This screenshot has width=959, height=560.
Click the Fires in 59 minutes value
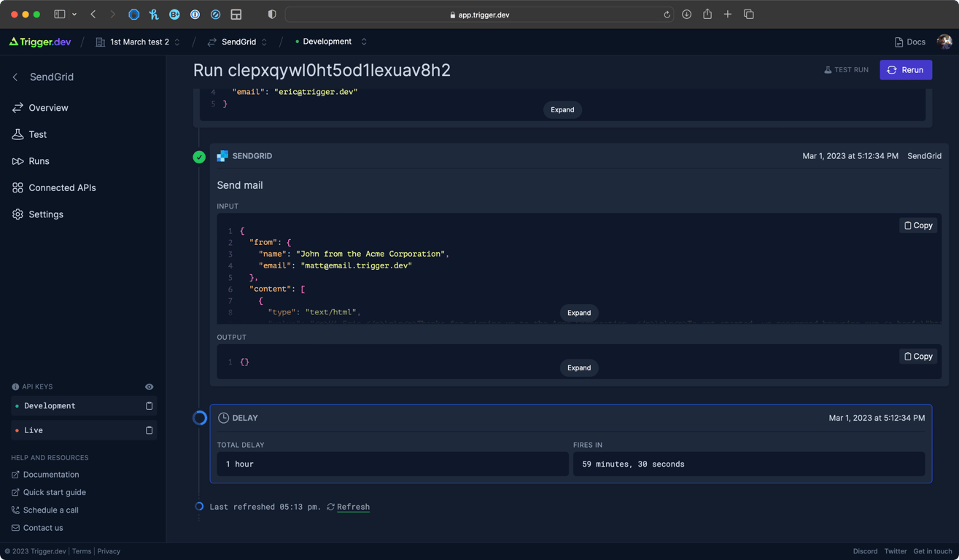(749, 464)
